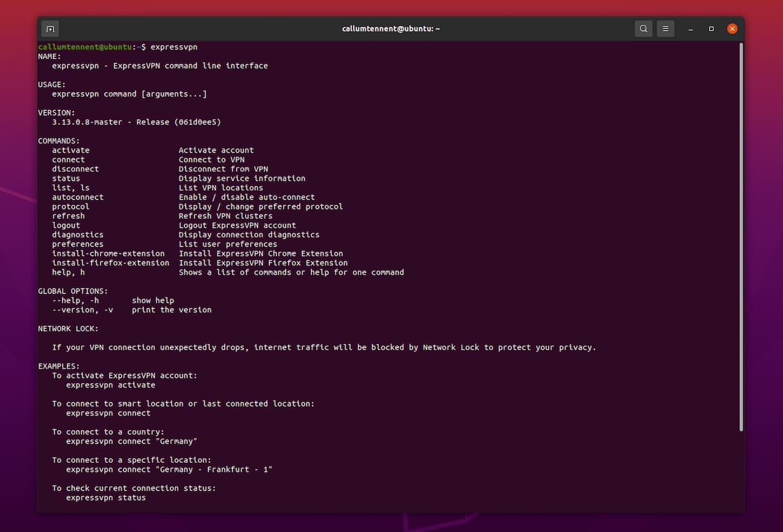Click description 'Display connection diagnostics'
Screen dimensions: 783x532
coord(249,234)
